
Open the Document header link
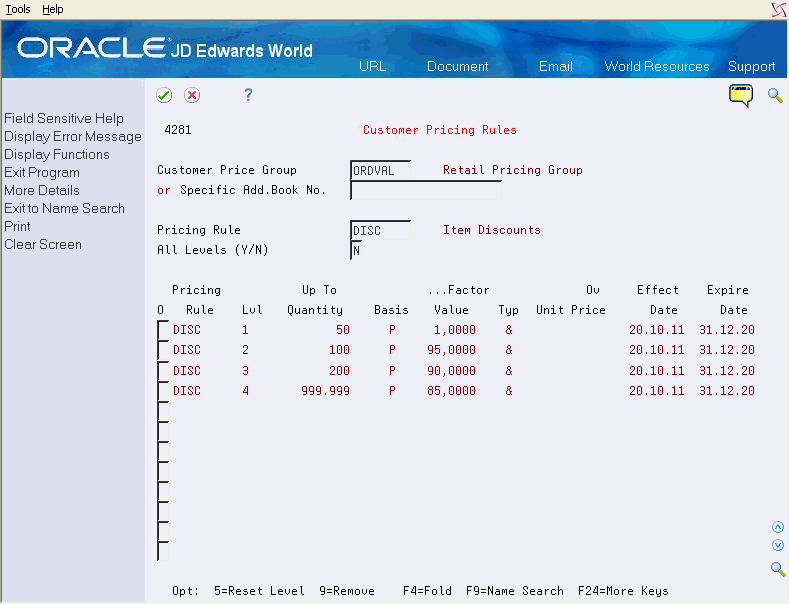[x=457, y=66]
